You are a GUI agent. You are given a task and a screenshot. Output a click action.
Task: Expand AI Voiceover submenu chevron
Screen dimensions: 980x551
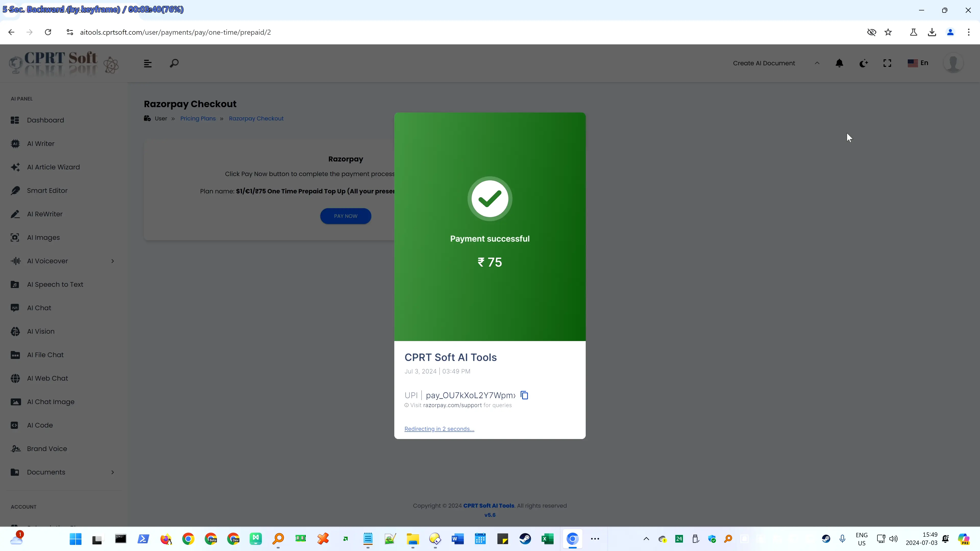(113, 261)
